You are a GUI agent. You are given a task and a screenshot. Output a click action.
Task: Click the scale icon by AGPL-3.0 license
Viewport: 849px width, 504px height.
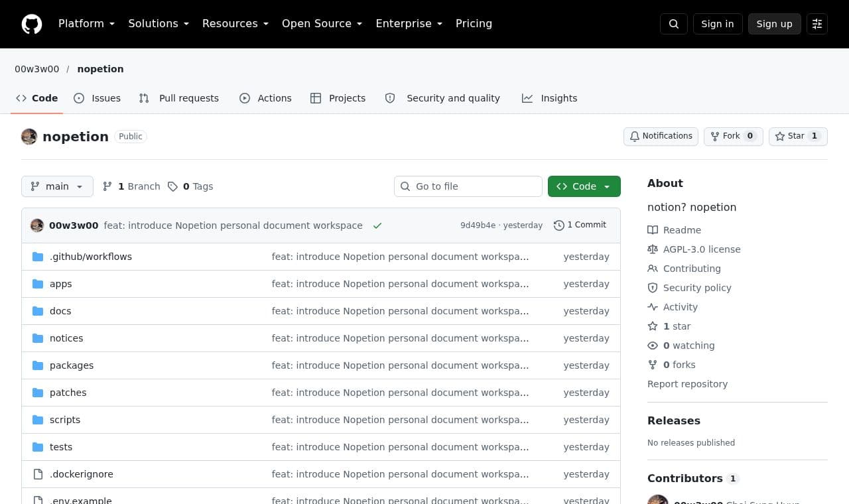pos(653,249)
